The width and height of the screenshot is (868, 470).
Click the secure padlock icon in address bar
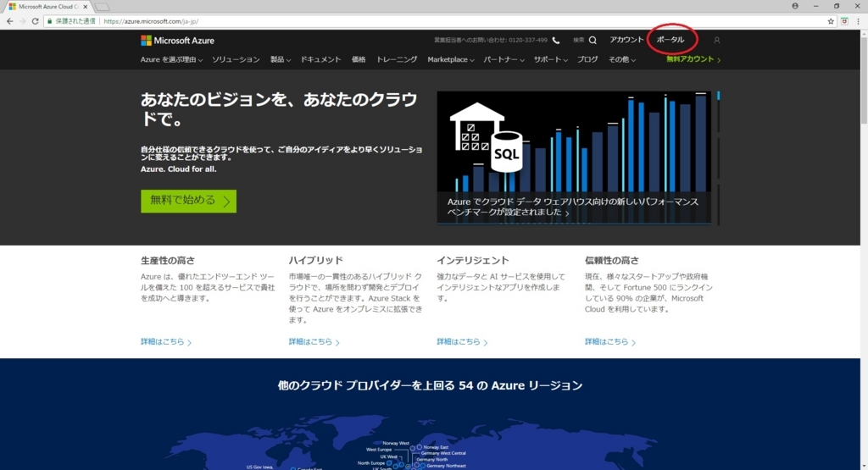50,21
